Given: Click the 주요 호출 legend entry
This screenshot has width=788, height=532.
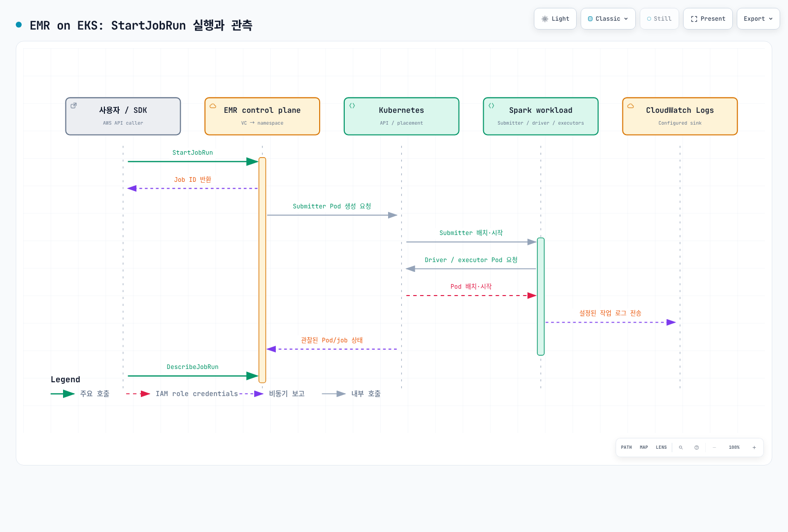Looking at the screenshot, I should click(80, 394).
